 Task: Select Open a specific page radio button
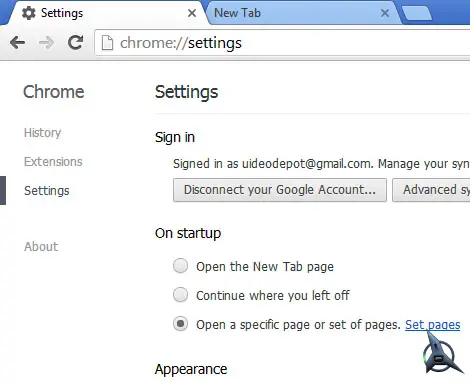tap(180, 324)
